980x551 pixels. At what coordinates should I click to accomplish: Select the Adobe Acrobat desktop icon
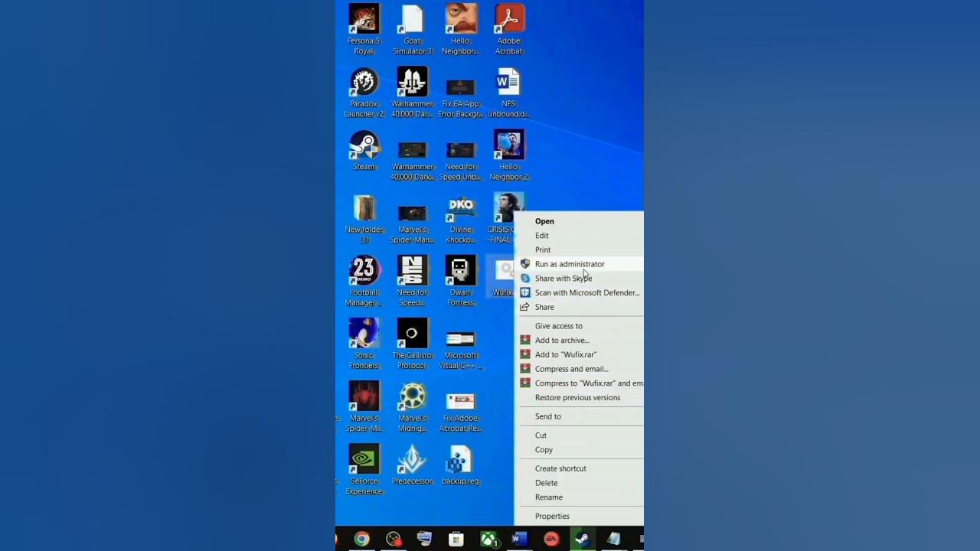[509, 29]
